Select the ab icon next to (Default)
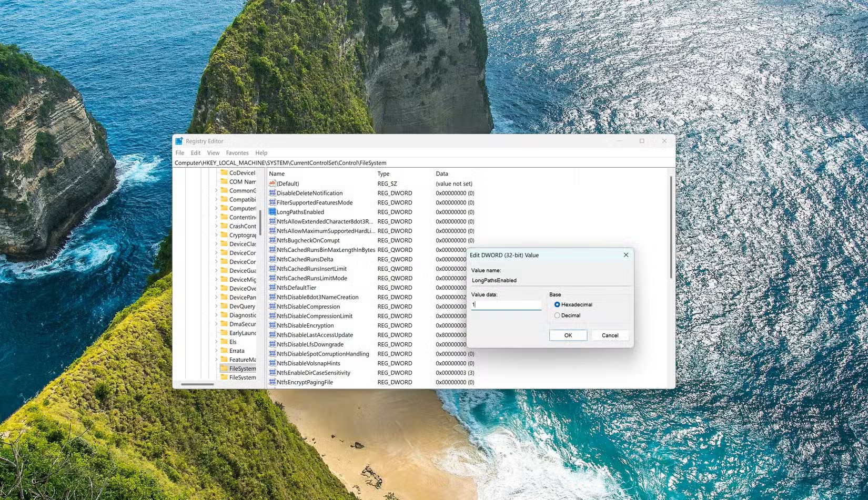868x500 pixels. pos(271,183)
